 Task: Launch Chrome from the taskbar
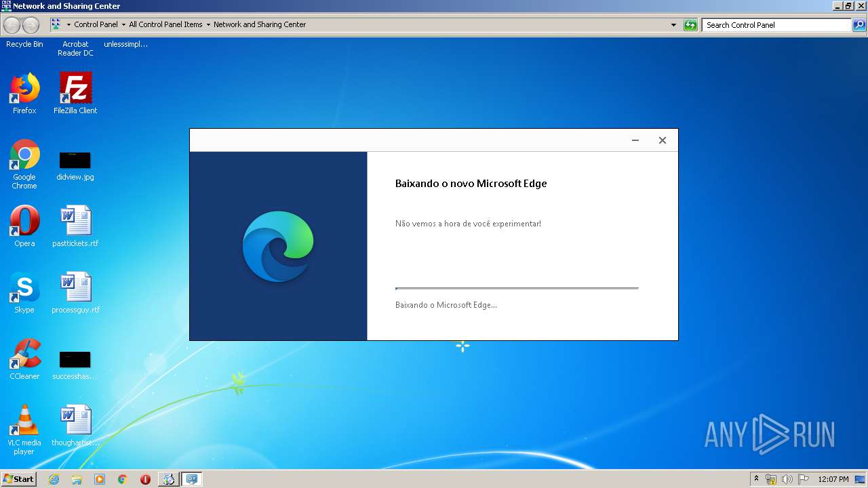tap(123, 479)
